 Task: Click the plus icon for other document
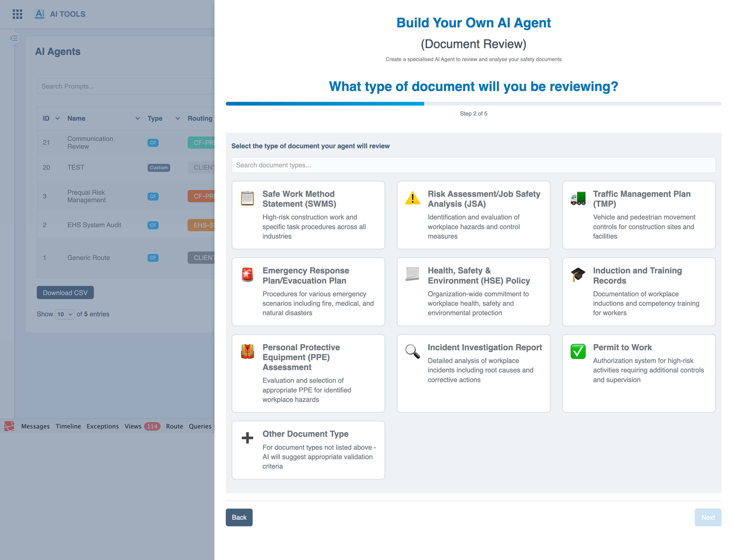coord(247,438)
